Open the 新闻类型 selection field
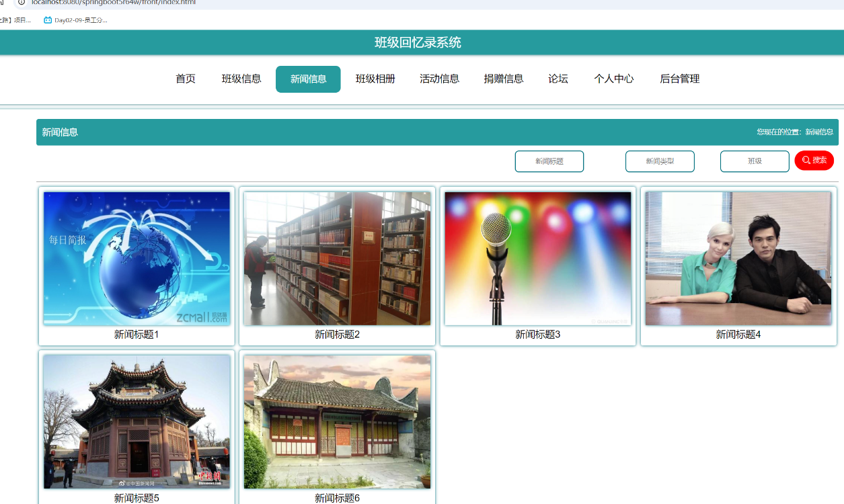 coord(660,161)
